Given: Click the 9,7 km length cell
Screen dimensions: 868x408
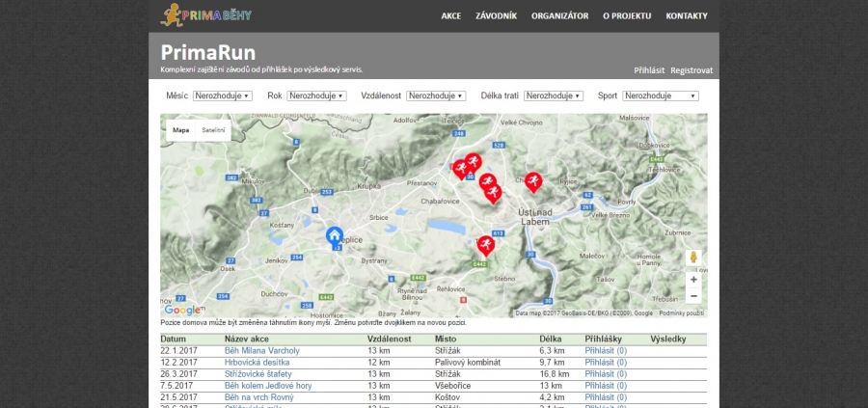Looking at the screenshot, I should 552,362.
